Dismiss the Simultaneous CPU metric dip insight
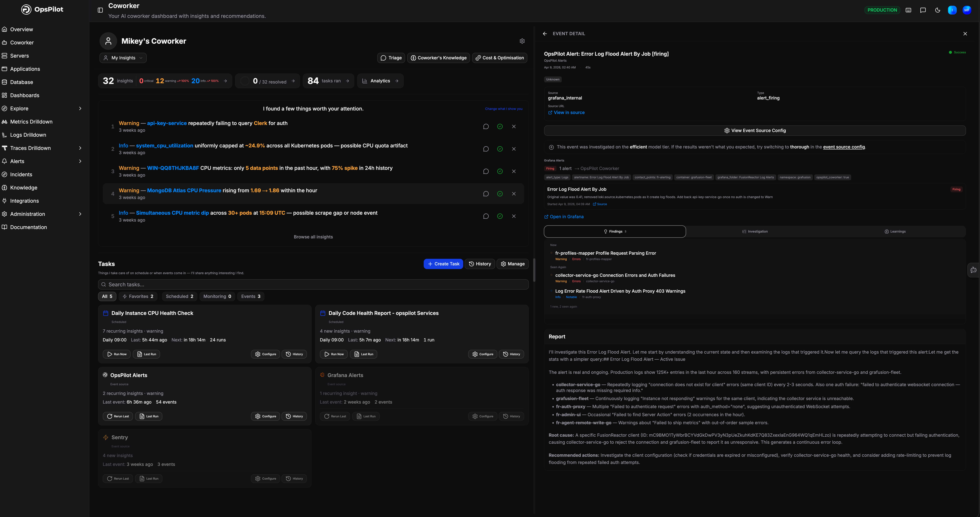 click(514, 216)
